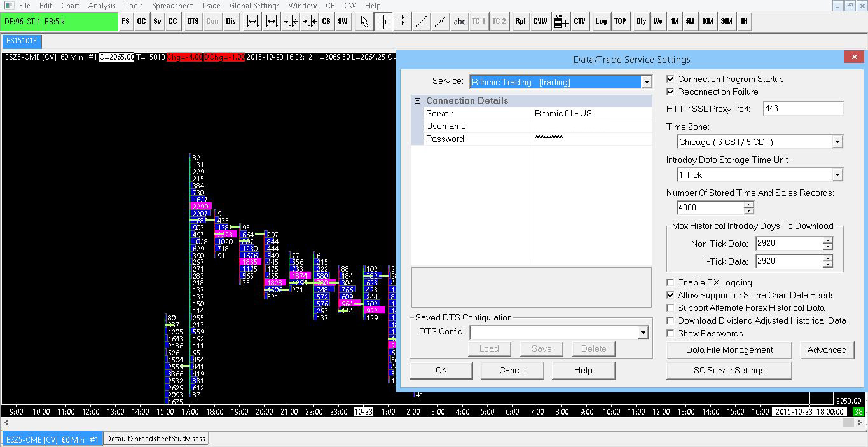Open the Service dropdown list
The width and height of the screenshot is (868, 447).
point(646,82)
